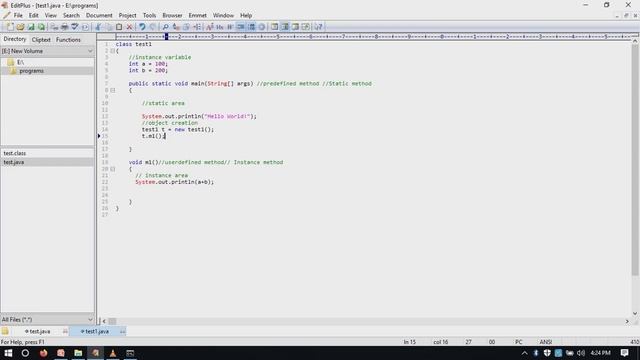640x360 pixels.
Task: Click the Save All toolbar icon
Action: point(41,27)
